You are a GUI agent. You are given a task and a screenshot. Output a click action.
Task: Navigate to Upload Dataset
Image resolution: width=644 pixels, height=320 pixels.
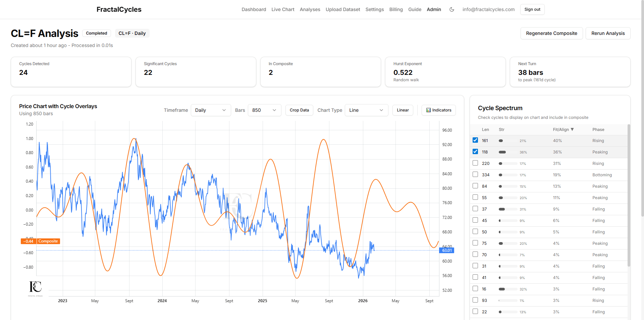[343, 9]
